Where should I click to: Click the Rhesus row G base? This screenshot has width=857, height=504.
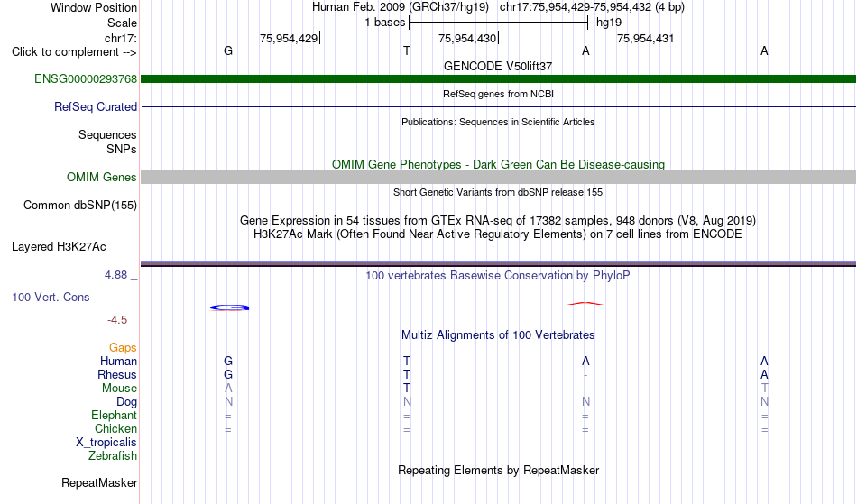click(x=228, y=374)
